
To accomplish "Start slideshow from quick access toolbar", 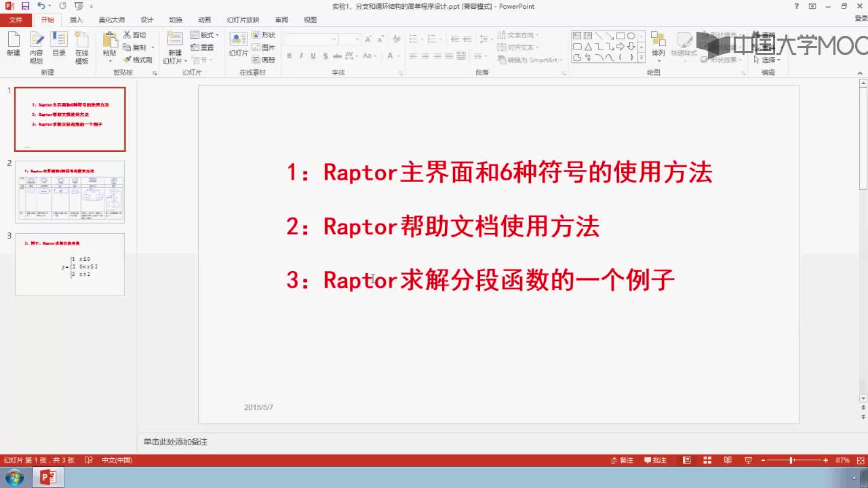I will tap(78, 6).
